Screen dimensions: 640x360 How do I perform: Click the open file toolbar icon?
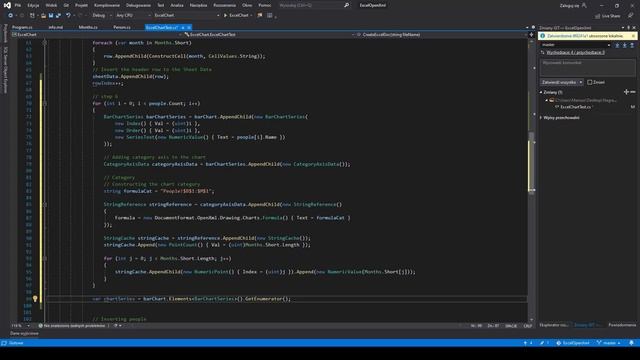click(x=43, y=16)
